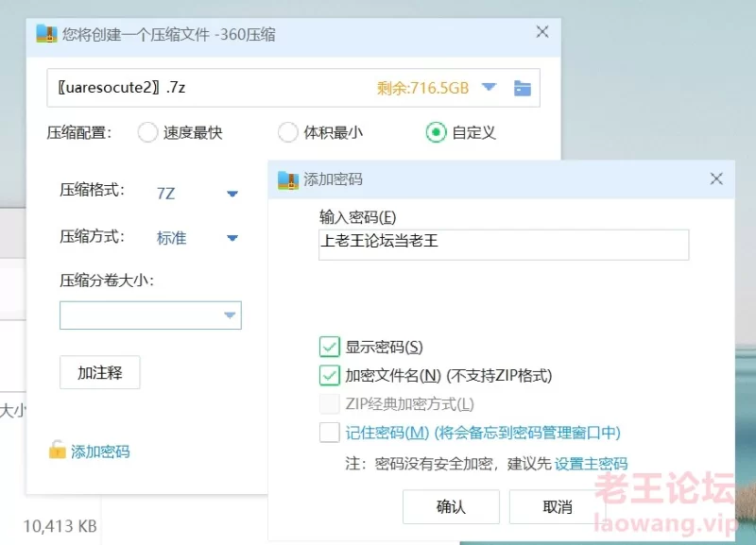Cancel with the 取消 button

click(558, 507)
